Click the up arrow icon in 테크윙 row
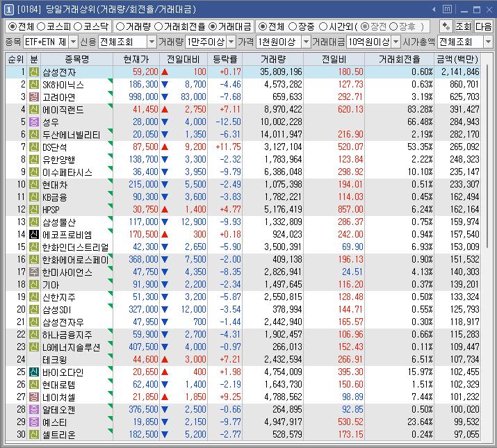This screenshot has height=448, width=497. [165, 360]
